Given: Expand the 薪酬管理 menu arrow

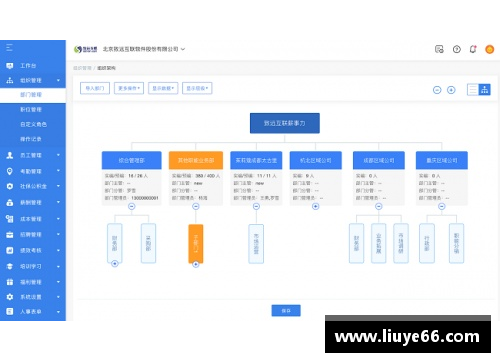Looking at the screenshot, I should point(58,202).
